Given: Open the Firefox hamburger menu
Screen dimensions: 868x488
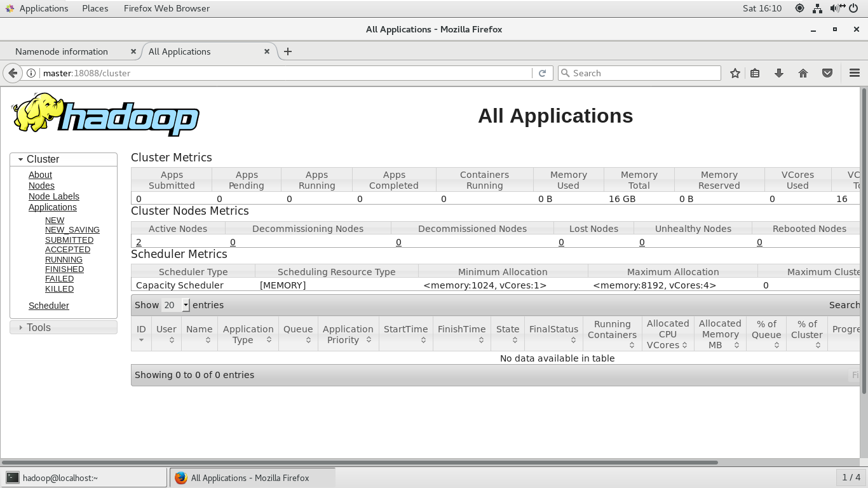Looking at the screenshot, I should (x=855, y=73).
